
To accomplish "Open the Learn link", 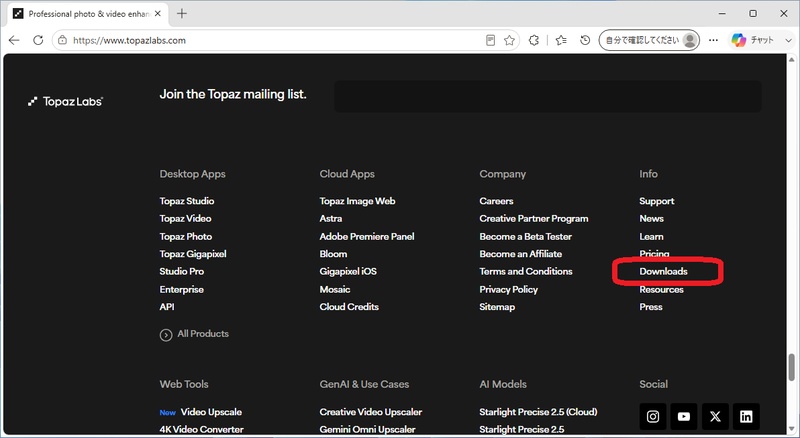I will (x=652, y=236).
